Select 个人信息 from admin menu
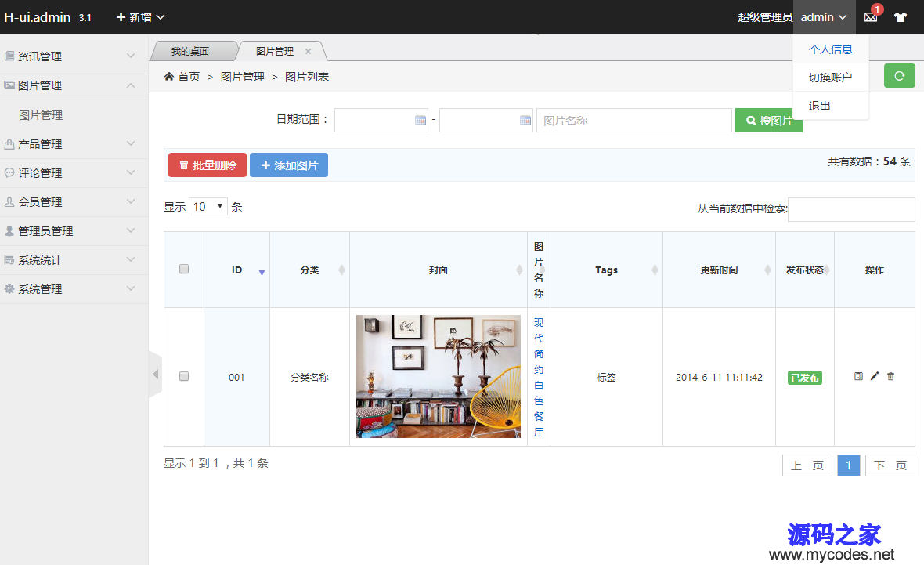The height and width of the screenshot is (565, 924). point(830,49)
